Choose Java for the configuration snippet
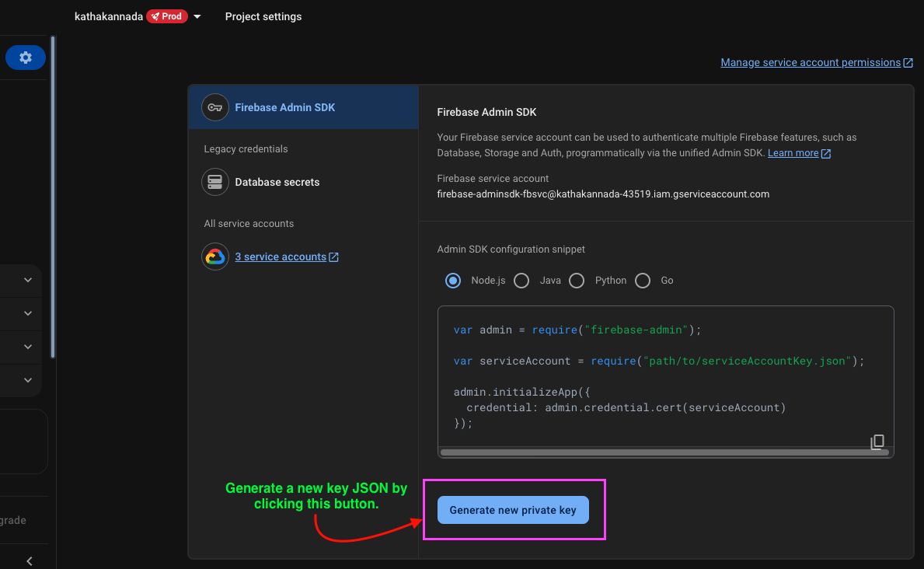The height and width of the screenshot is (569, 924). click(521, 281)
